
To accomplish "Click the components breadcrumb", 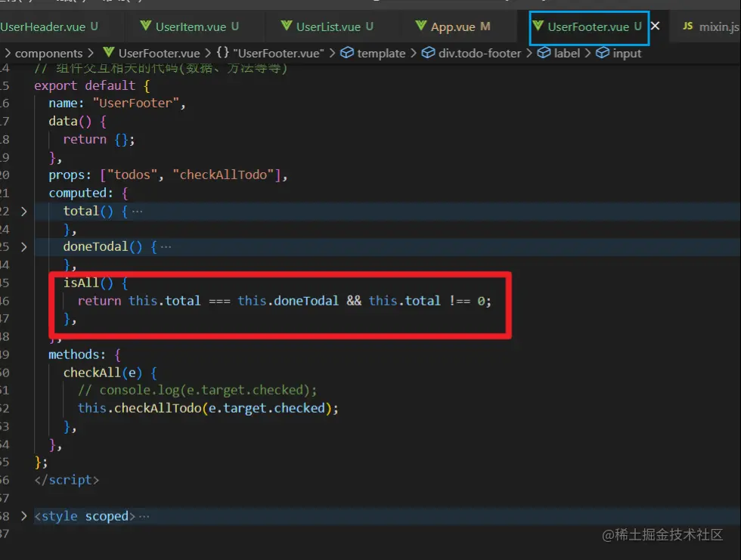I will [48, 54].
